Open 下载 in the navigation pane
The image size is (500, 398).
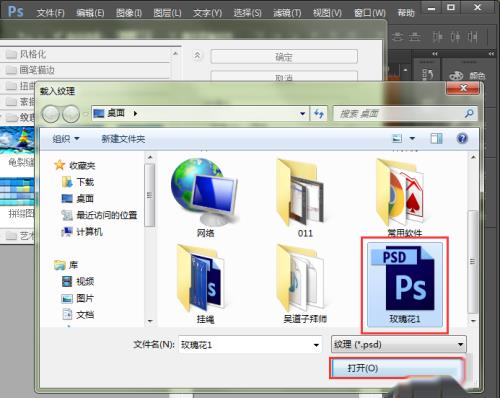click(x=78, y=182)
